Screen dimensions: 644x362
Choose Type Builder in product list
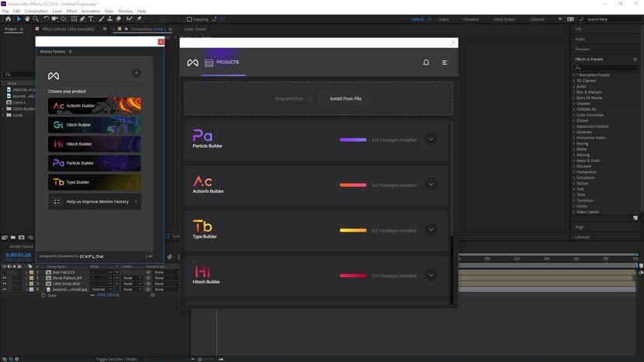pyautogui.click(x=95, y=182)
